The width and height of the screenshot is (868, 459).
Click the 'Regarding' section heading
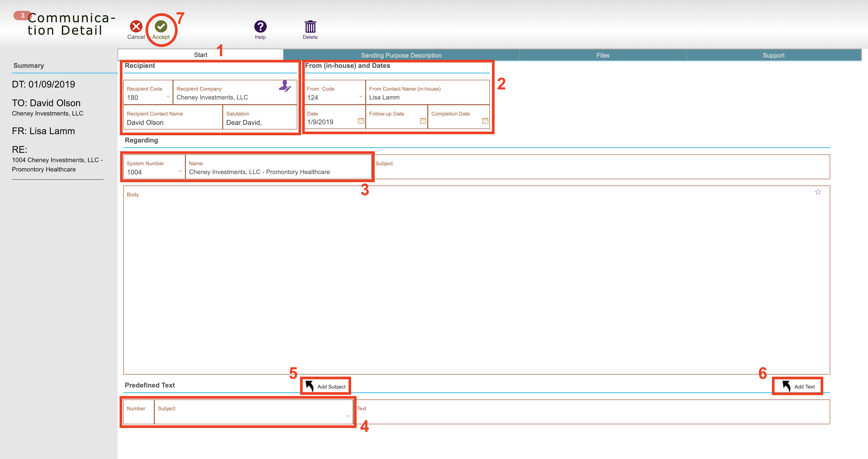[141, 140]
